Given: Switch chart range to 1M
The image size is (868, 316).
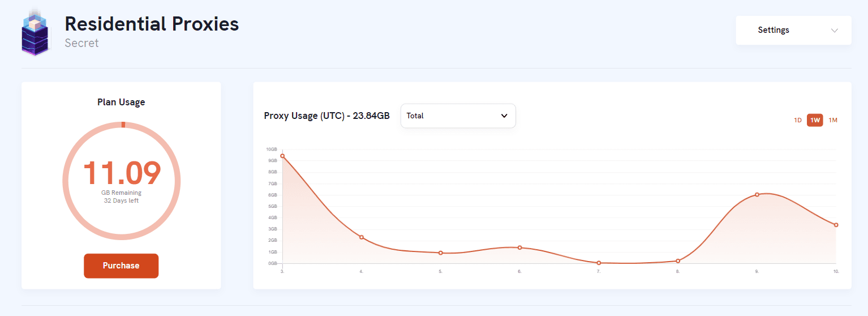Looking at the screenshot, I should 833,120.
